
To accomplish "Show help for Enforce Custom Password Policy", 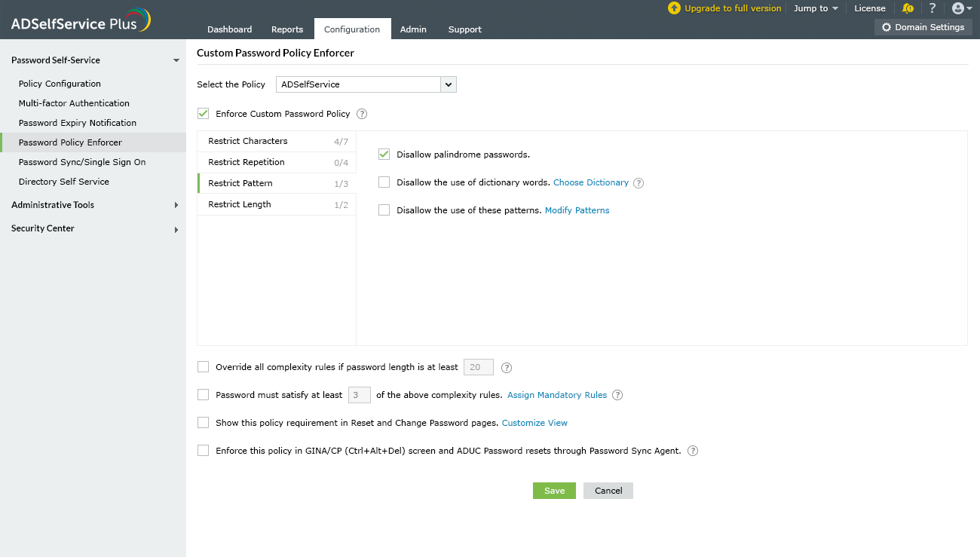I will (x=362, y=114).
